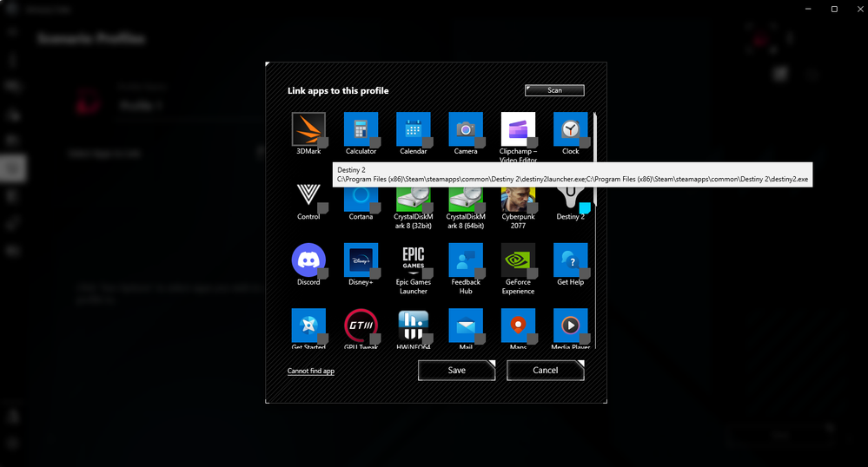
Task: Select the Get Started app icon
Action: pos(308,326)
